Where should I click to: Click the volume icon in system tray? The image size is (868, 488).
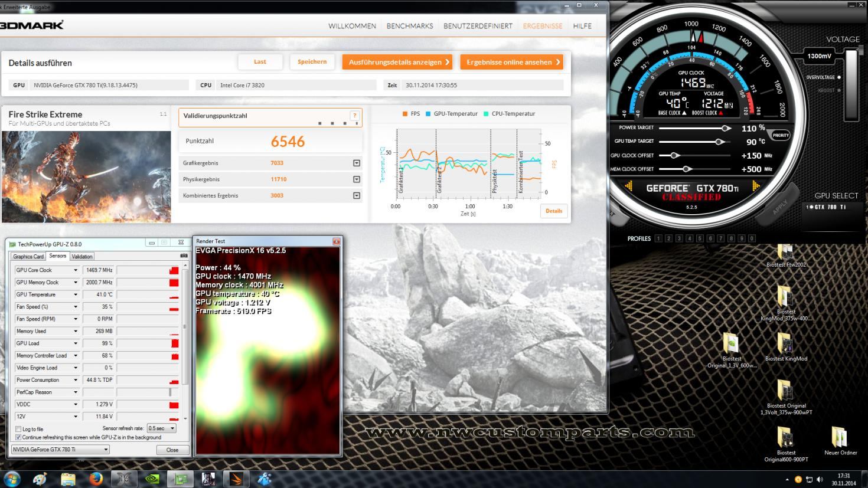[x=820, y=479]
